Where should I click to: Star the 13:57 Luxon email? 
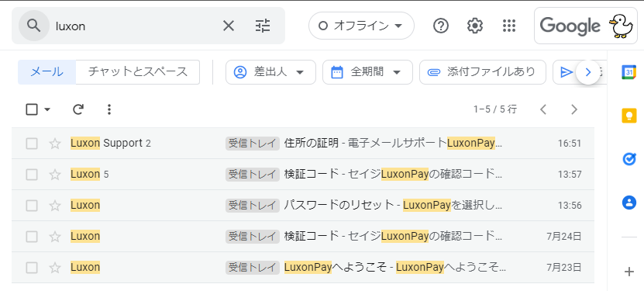pyautogui.click(x=54, y=175)
